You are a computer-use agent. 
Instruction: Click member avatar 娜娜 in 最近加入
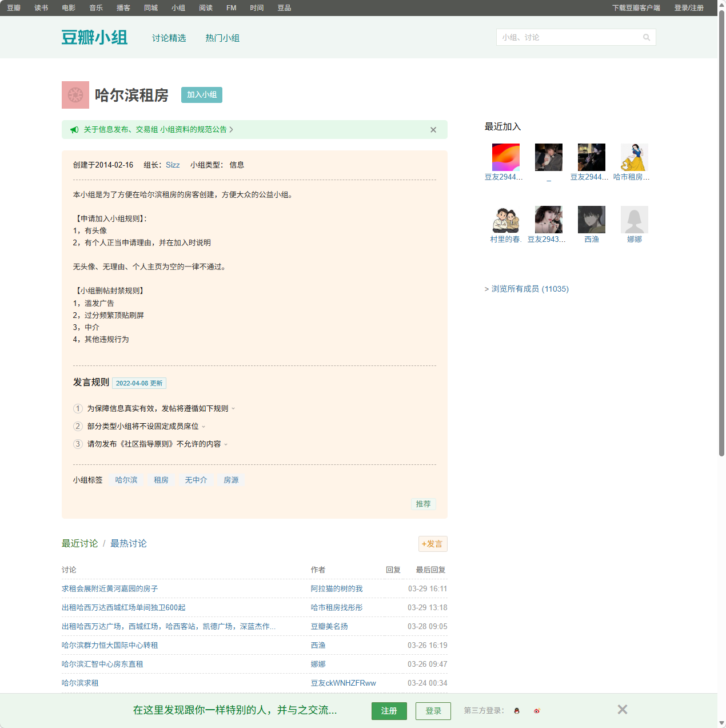pyautogui.click(x=634, y=220)
